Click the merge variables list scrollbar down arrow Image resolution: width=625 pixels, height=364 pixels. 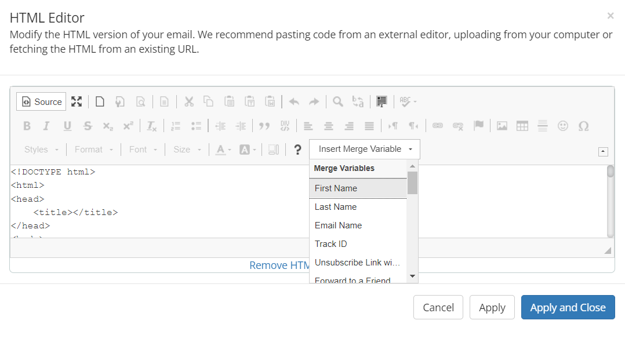coord(413,276)
